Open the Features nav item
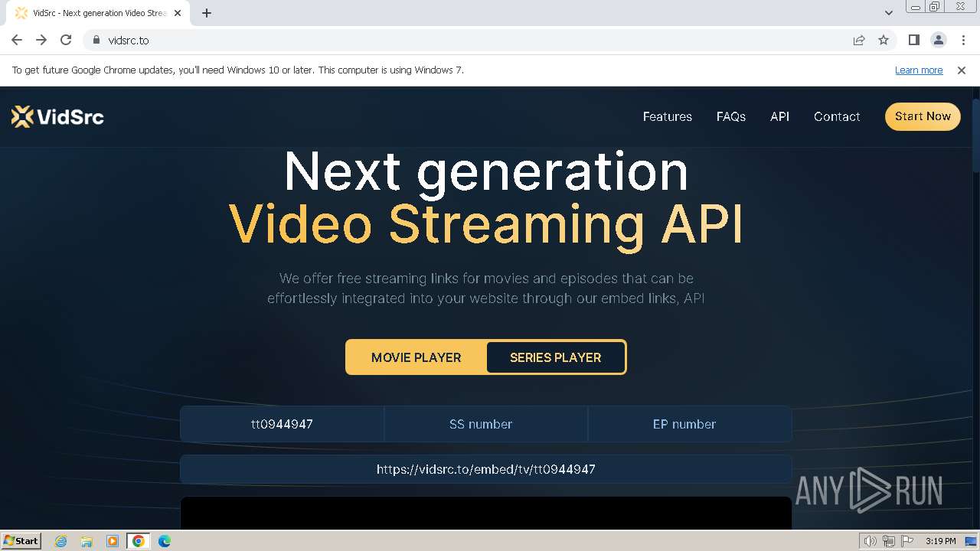 click(667, 116)
